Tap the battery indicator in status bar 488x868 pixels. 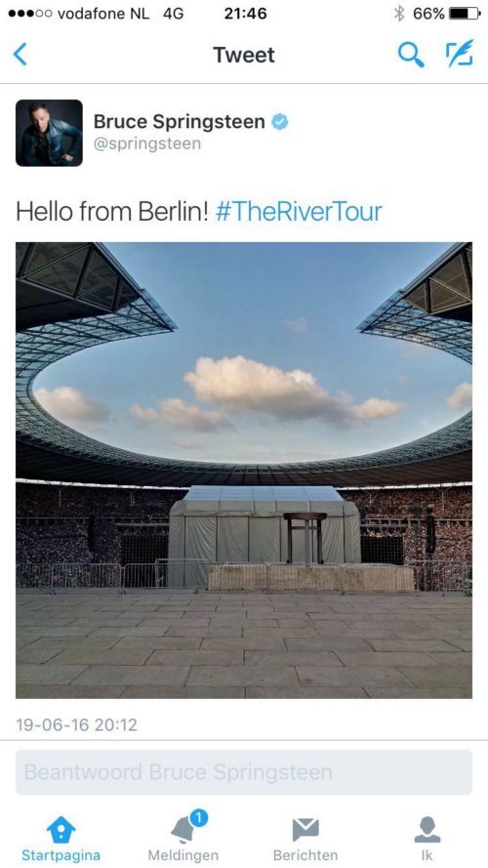(465, 14)
